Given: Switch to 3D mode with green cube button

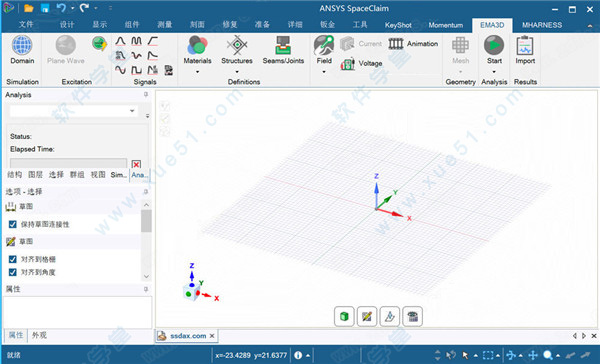Looking at the screenshot, I should pyautogui.click(x=344, y=317).
